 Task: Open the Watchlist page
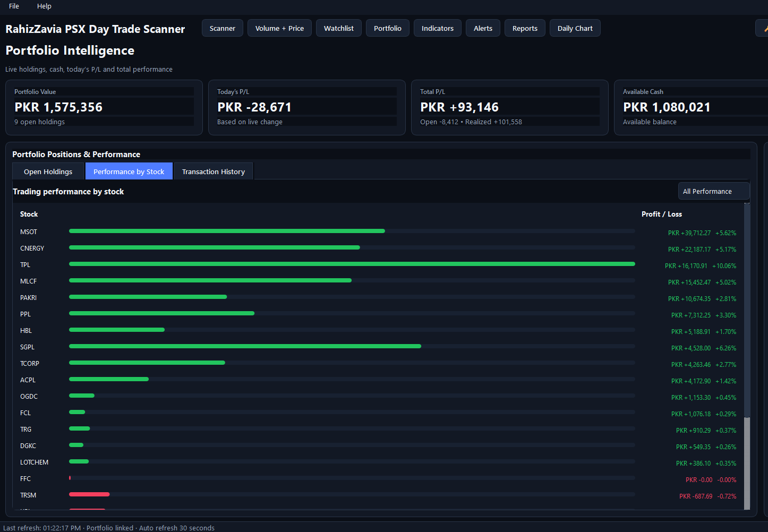[339, 28]
